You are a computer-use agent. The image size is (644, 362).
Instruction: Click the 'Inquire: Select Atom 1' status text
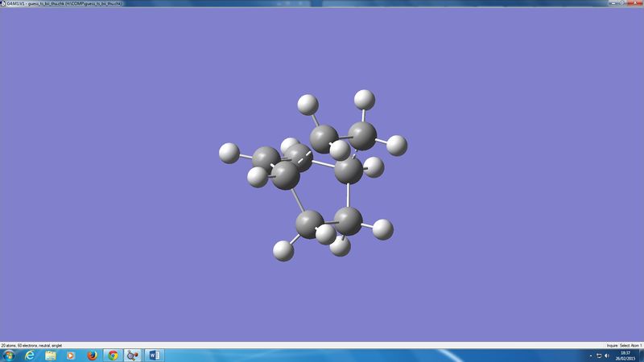click(625, 346)
